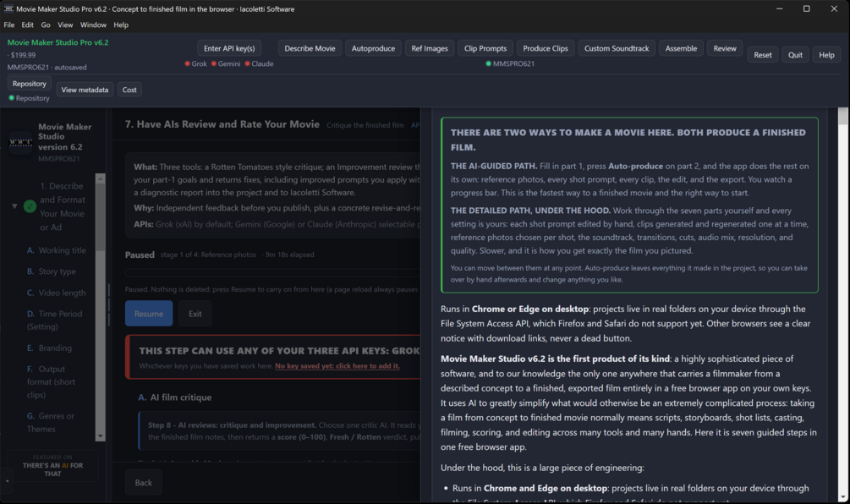Open the Edit menu

[x=28, y=25]
